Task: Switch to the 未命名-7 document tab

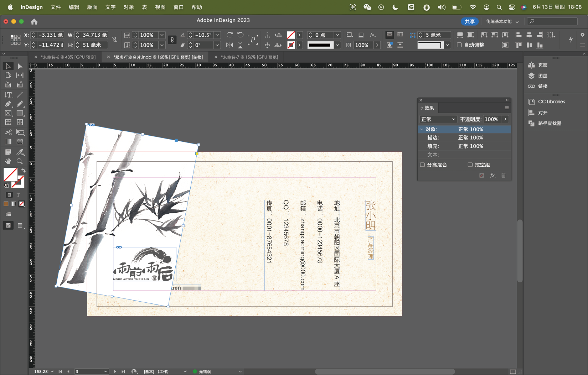Action: coord(249,57)
